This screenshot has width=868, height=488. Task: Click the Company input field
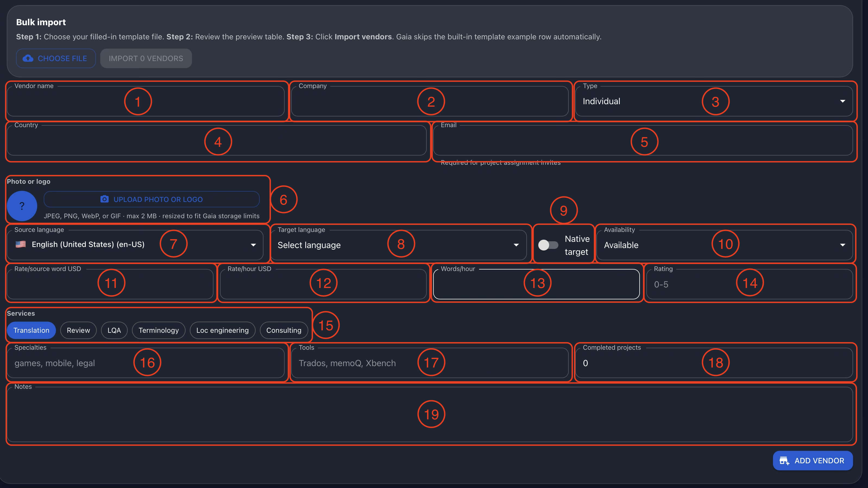click(x=430, y=101)
